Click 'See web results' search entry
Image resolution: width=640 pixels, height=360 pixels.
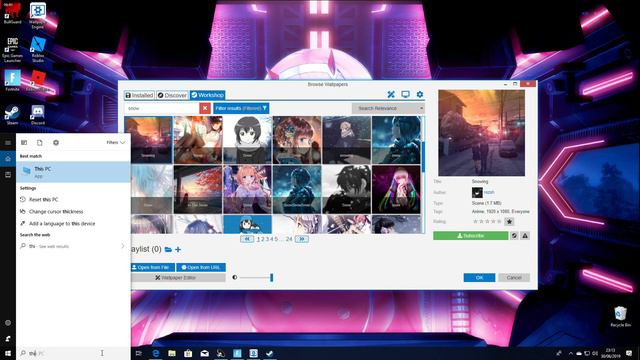(73, 246)
